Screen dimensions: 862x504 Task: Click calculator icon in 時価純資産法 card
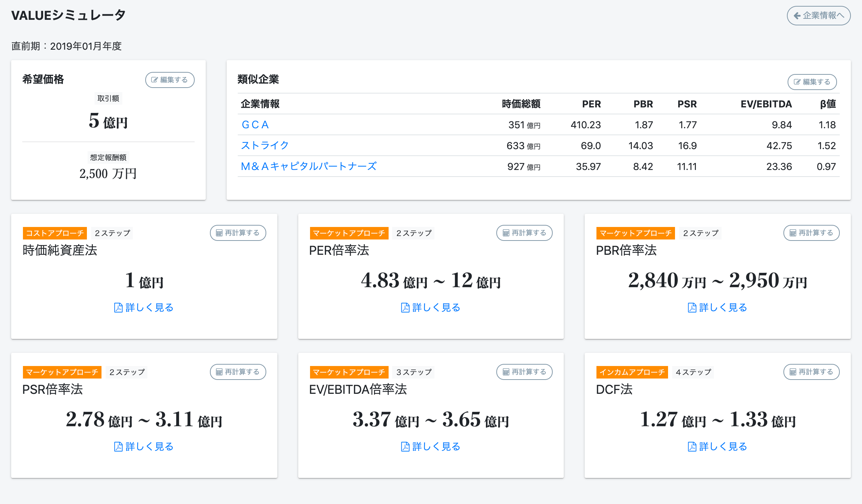point(219,233)
